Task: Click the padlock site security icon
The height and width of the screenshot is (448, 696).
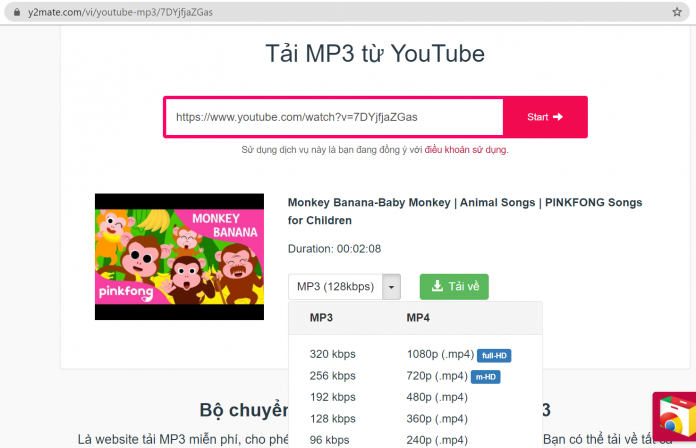Action: pyautogui.click(x=16, y=12)
